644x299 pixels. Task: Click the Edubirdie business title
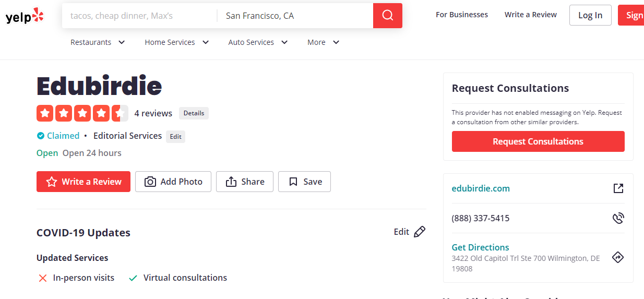99,86
